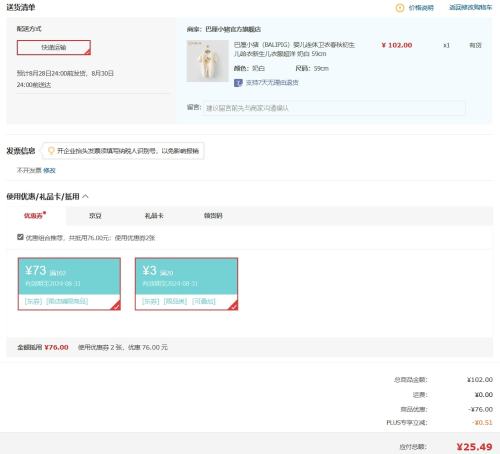Switch to the 领货码 tab
Image resolution: width=500 pixels, height=454 pixels.
pyautogui.click(x=213, y=216)
